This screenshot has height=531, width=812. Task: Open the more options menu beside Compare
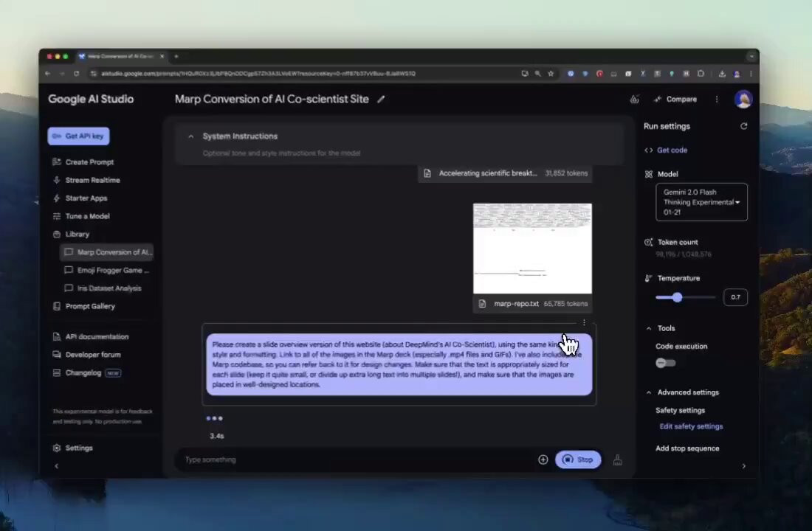tap(717, 100)
